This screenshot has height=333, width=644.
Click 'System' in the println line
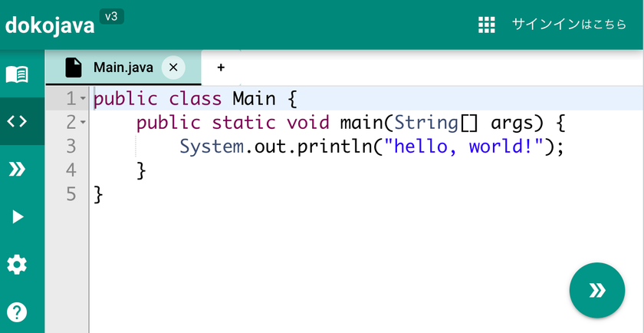pyautogui.click(x=212, y=147)
